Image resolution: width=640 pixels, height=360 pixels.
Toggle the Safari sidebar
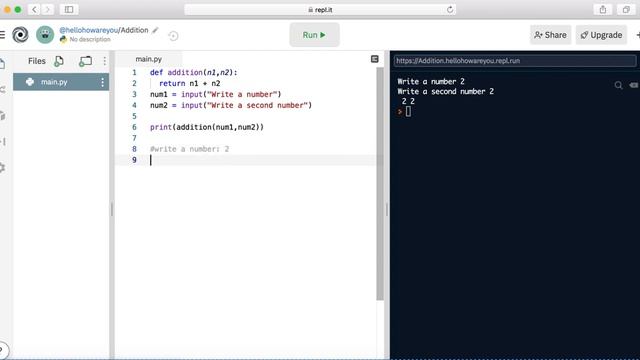pos(69,9)
